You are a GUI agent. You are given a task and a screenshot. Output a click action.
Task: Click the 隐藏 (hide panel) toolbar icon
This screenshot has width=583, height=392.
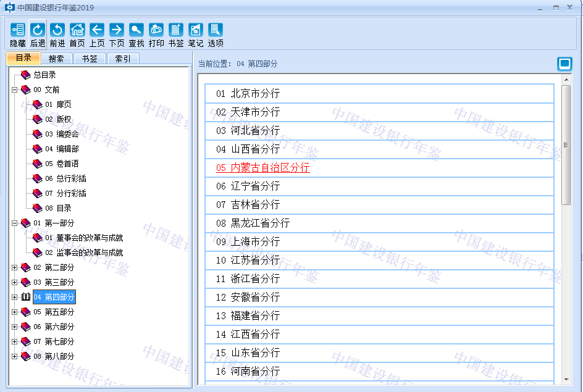(x=18, y=30)
